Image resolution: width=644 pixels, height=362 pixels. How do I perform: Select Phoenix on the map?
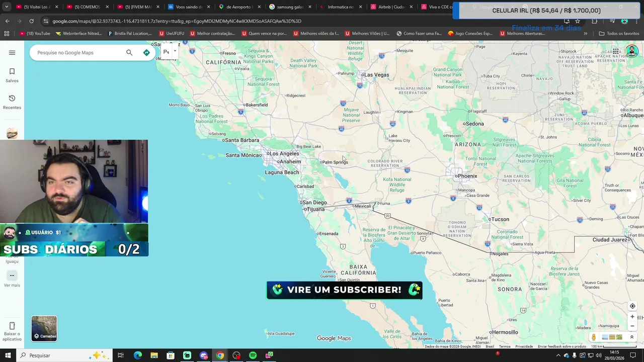pos(466,176)
